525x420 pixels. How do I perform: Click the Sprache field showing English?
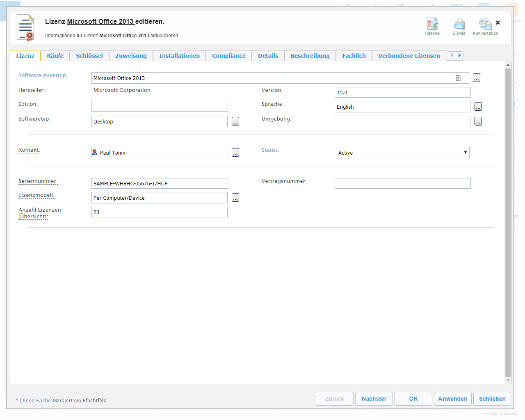pyautogui.click(x=402, y=107)
